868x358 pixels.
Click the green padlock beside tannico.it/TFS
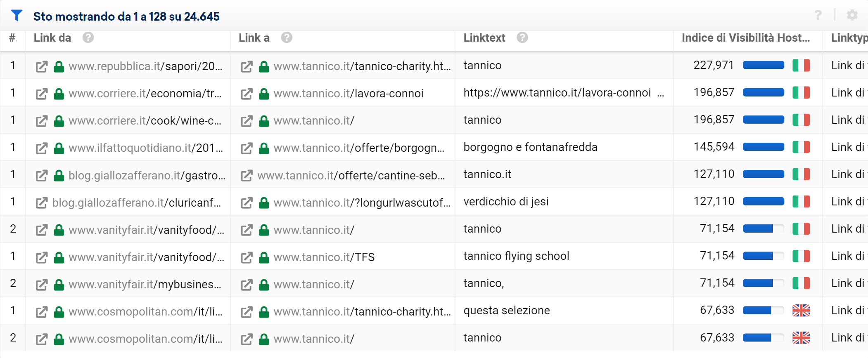click(x=264, y=257)
